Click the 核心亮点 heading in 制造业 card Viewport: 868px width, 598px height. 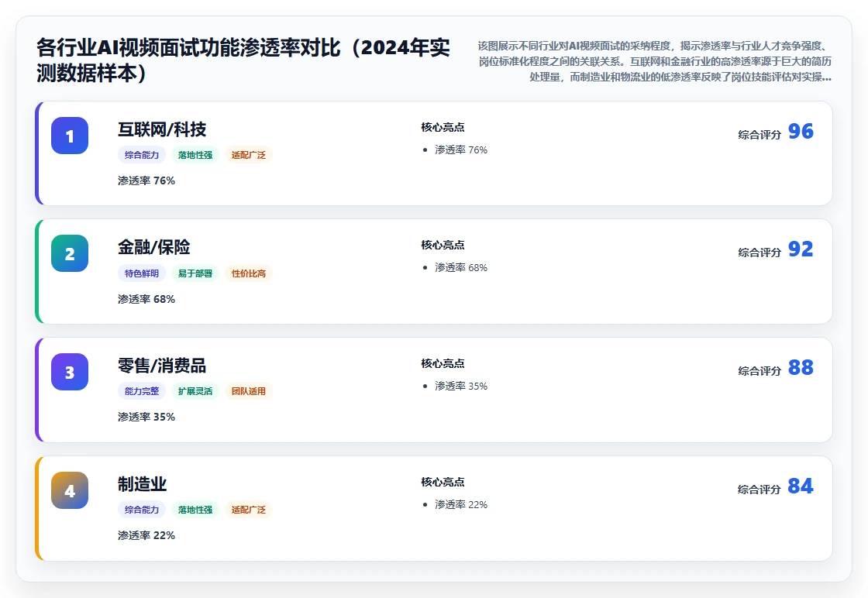[x=443, y=482]
